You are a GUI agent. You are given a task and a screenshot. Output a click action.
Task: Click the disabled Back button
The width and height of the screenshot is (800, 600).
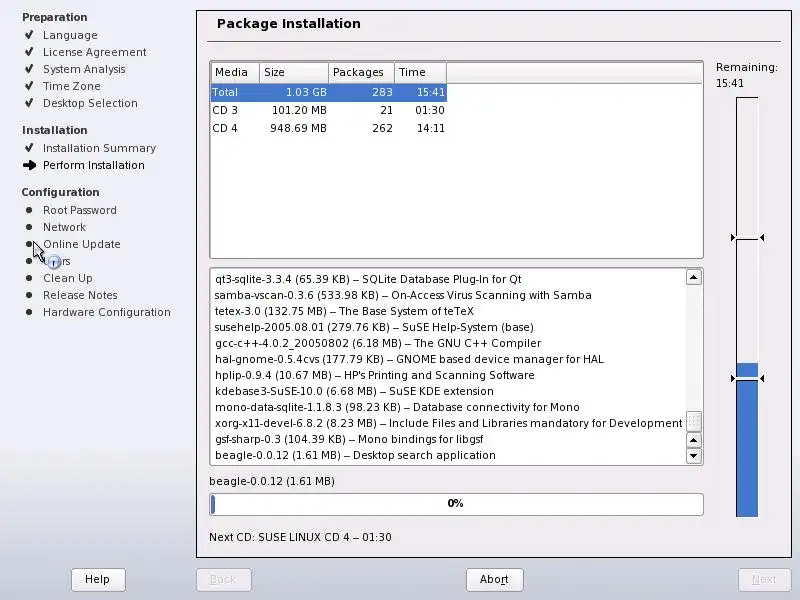223,580
